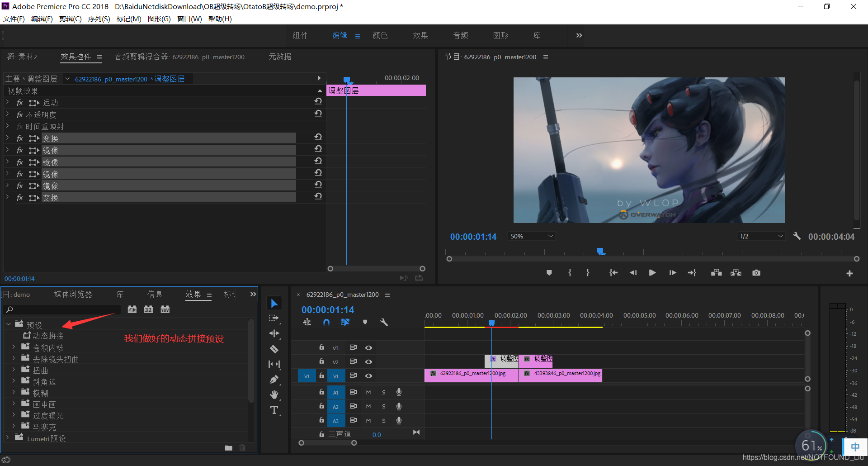
Task: Click Mark In bracket button
Action: tap(570, 273)
